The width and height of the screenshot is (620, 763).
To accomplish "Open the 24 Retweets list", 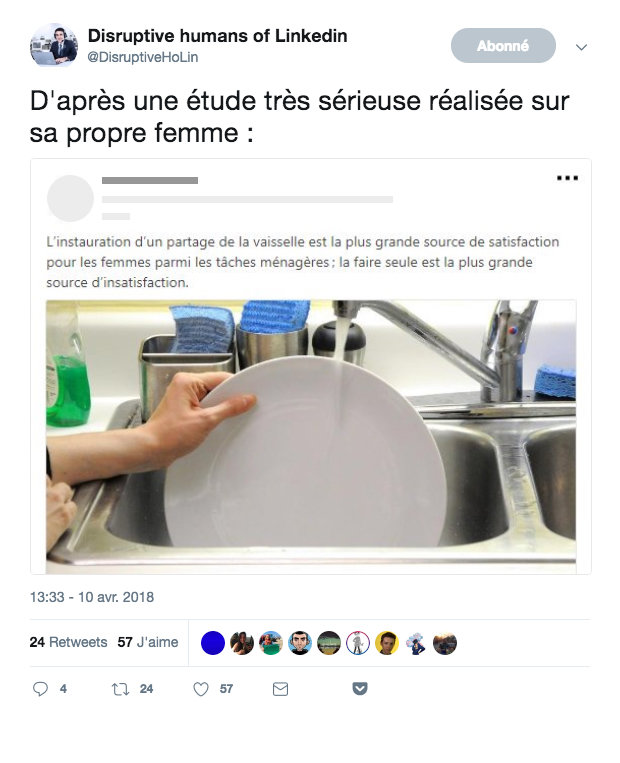I will pos(68,642).
